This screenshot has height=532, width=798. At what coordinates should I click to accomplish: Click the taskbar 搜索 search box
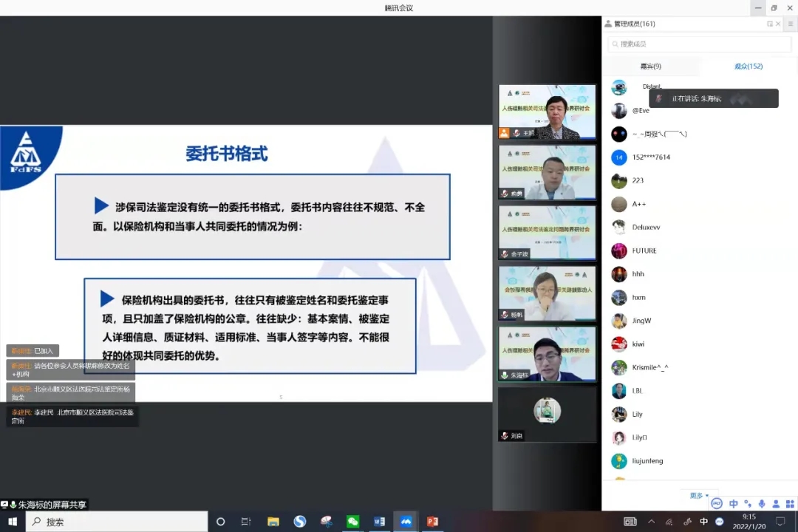(x=117, y=522)
